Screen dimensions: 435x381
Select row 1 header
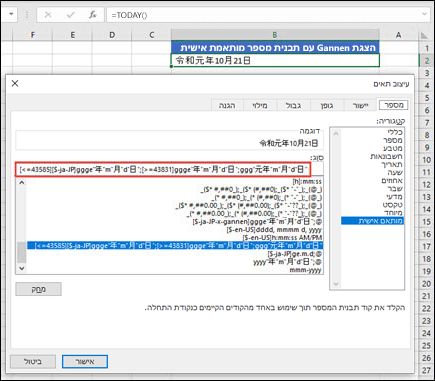coord(426,48)
